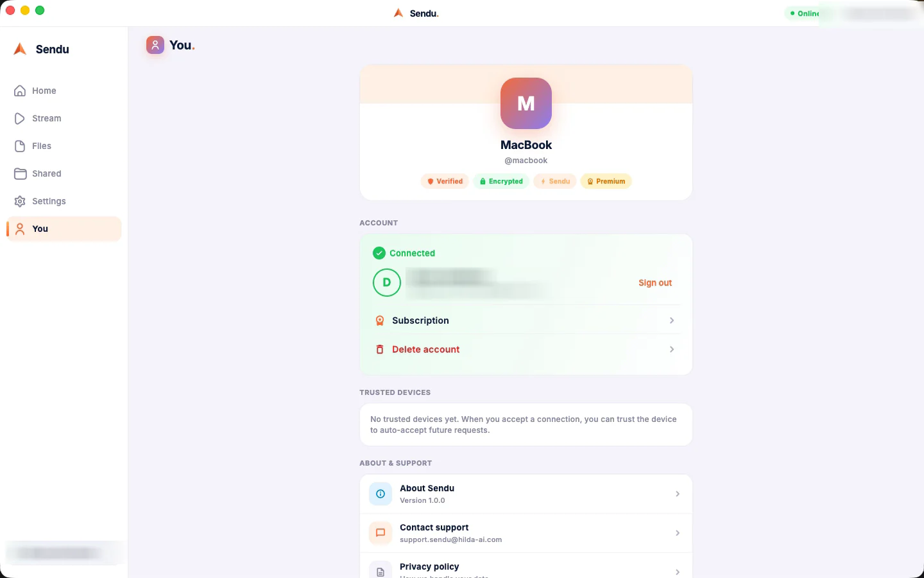Open the About Sendu chevron
This screenshot has height=578, width=924.
click(678, 494)
